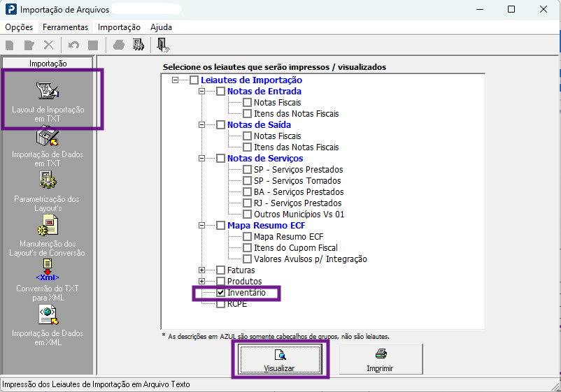This screenshot has width=561, height=392.
Task: Click status bar text 'Impressão dos Leiautes de Importação'
Action: [96, 384]
